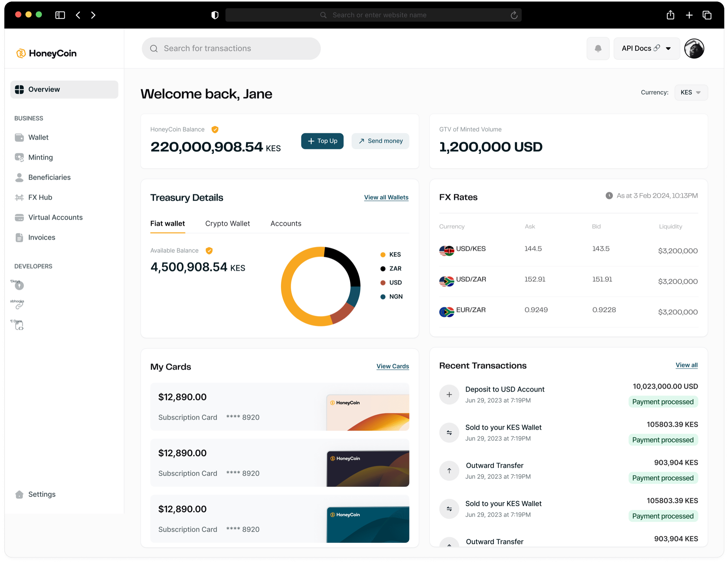Click the EUR/ZAR currency pair row
The image size is (728, 564).
coord(568,312)
